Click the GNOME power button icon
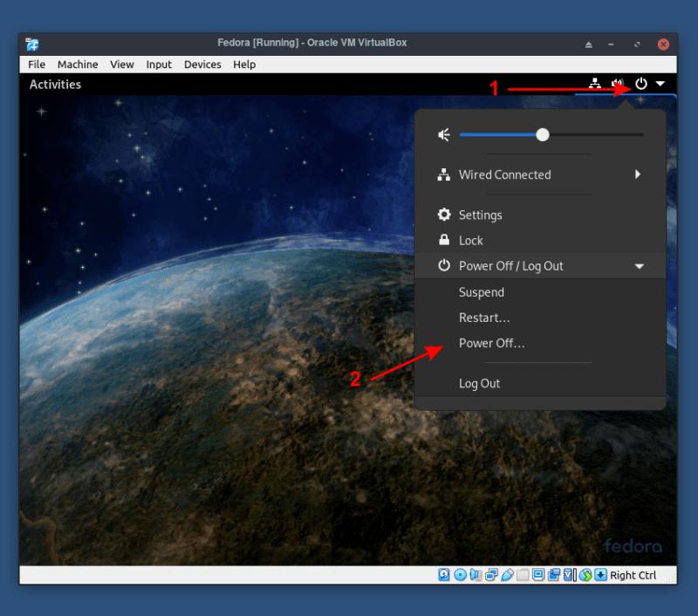 click(x=641, y=85)
